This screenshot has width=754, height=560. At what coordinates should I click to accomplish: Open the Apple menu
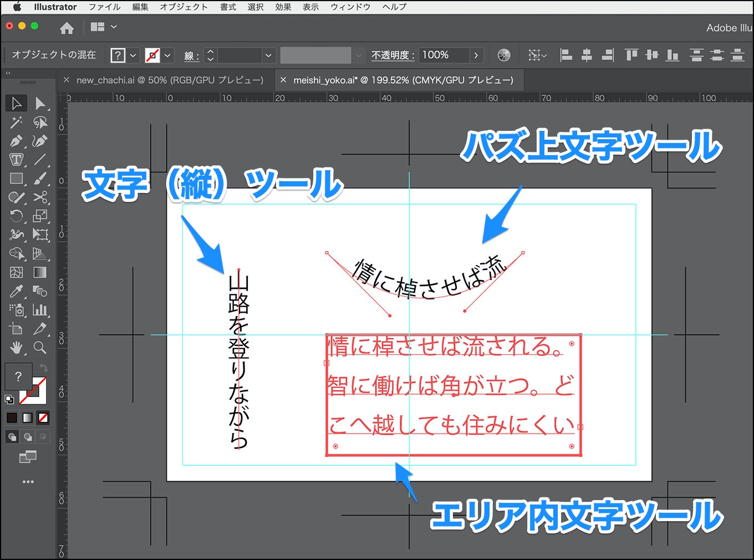(16, 7)
